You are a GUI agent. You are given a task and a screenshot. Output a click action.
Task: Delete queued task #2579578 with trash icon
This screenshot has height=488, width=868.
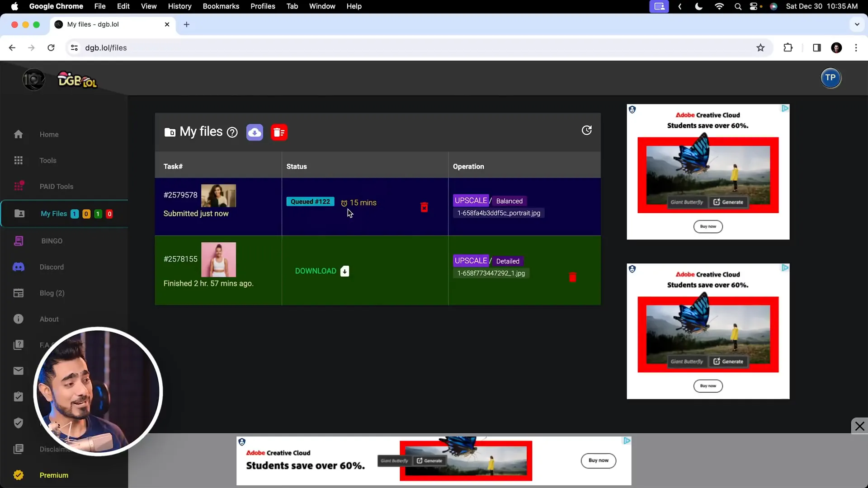coord(424,207)
